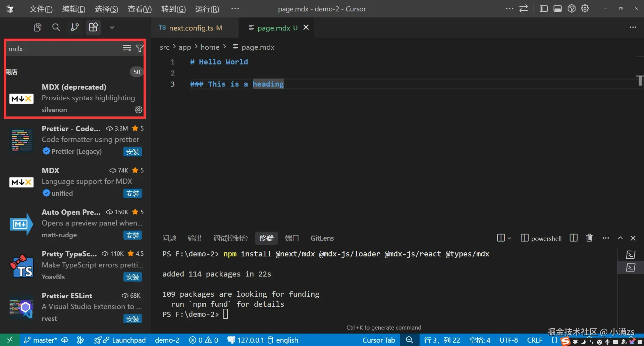
Task: Show errors and warnings count
Action: click(x=204, y=340)
